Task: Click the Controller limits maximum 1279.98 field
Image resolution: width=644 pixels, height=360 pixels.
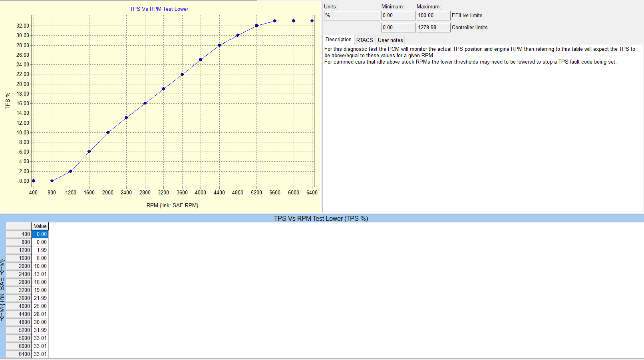Action: (x=433, y=28)
